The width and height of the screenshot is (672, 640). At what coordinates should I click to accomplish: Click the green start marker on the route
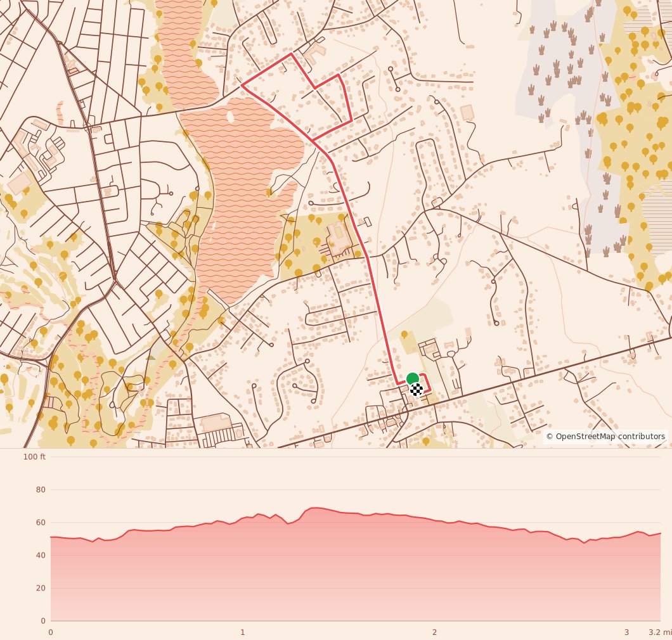(412, 379)
